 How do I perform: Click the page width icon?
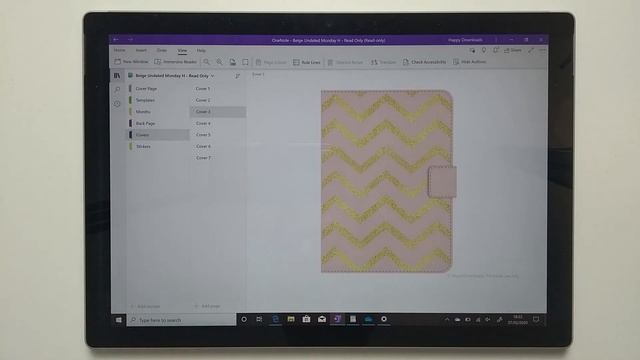click(x=233, y=62)
